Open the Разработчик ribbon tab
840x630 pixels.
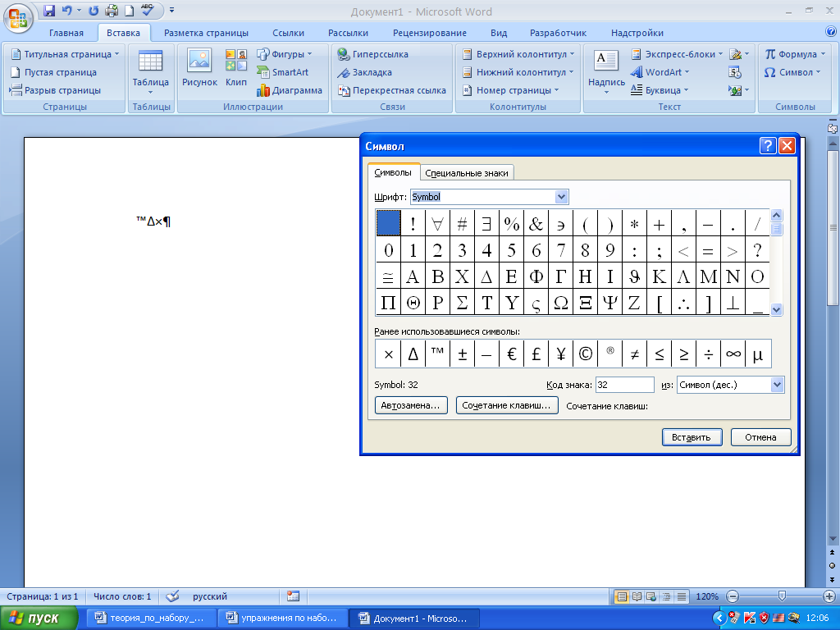coord(558,33)
